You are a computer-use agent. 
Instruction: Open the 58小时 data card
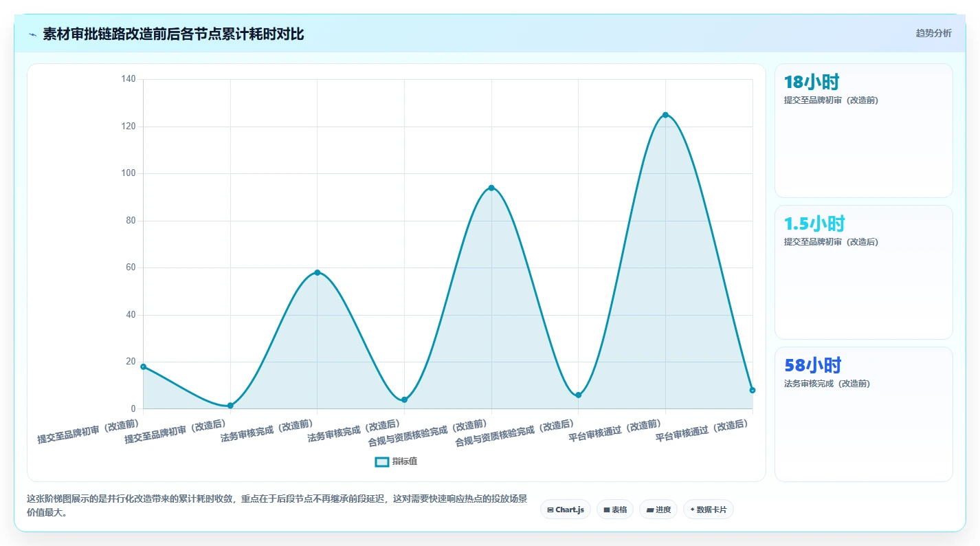click(x=864, y=414)
